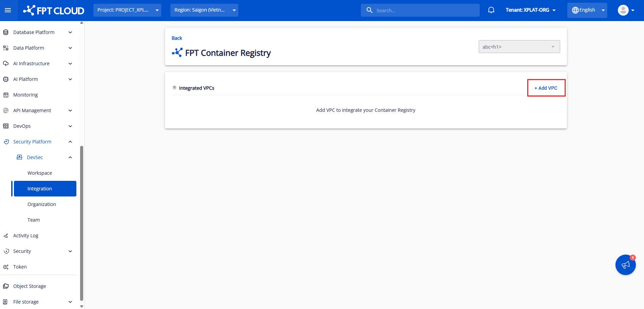Viewport: 644px width, 309px height.
Task: Click the Monitoring sidebar icon
Action: pyautogui.click(x=6, y=95)
